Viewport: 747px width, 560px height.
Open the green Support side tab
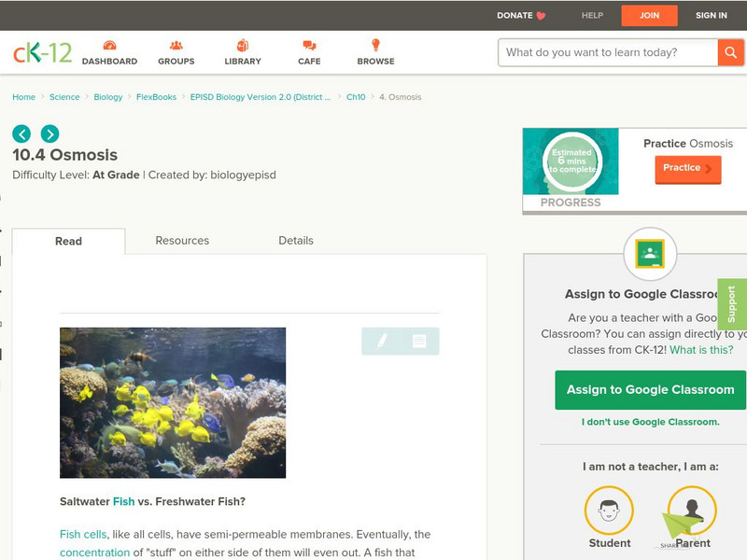[732, 304]
